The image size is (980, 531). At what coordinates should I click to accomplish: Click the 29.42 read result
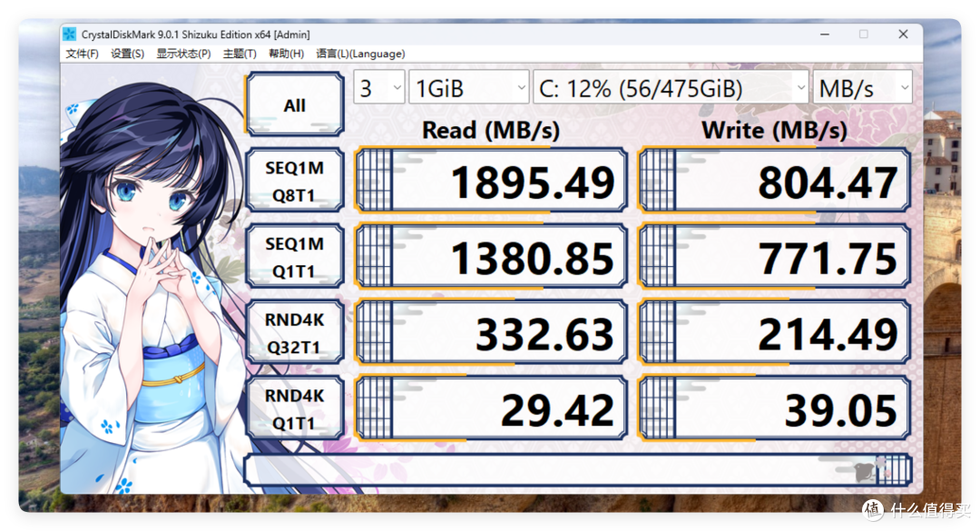point(491,408)
